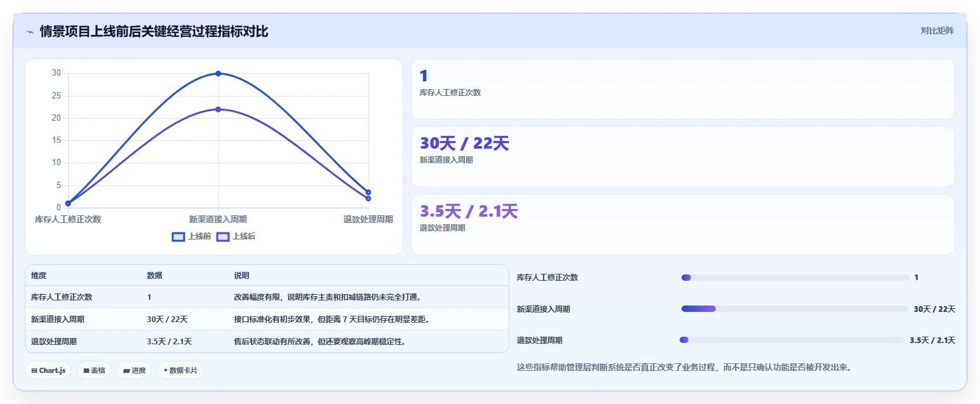Click progress row label 库存人工修正次数
The image size is (980, 404).
tap(547, 278)
